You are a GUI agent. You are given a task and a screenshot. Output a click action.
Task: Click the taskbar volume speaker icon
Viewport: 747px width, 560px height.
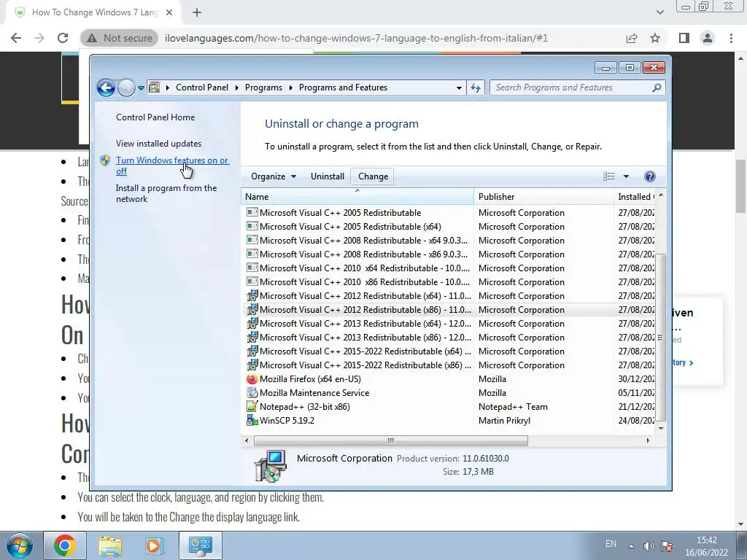point(649,546)
